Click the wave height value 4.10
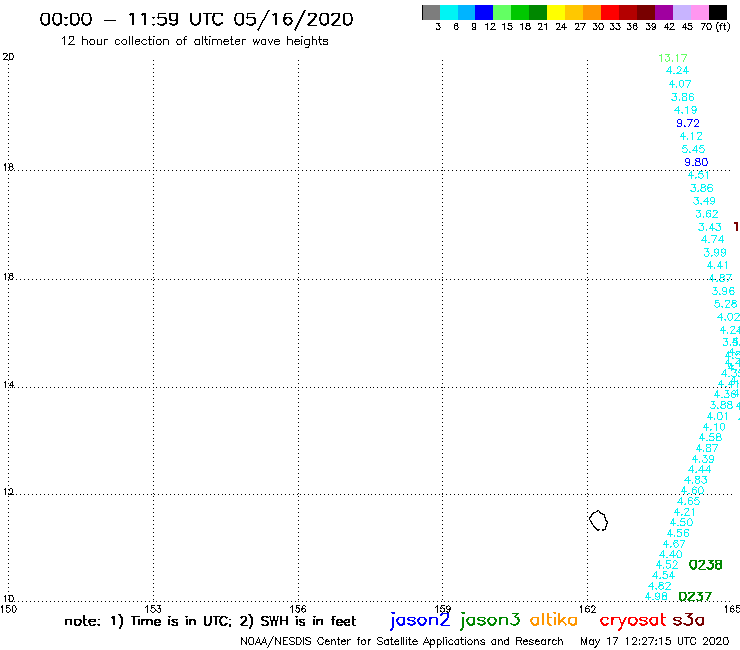This screenshot has width=740, height=650. (x=714, y=427)
